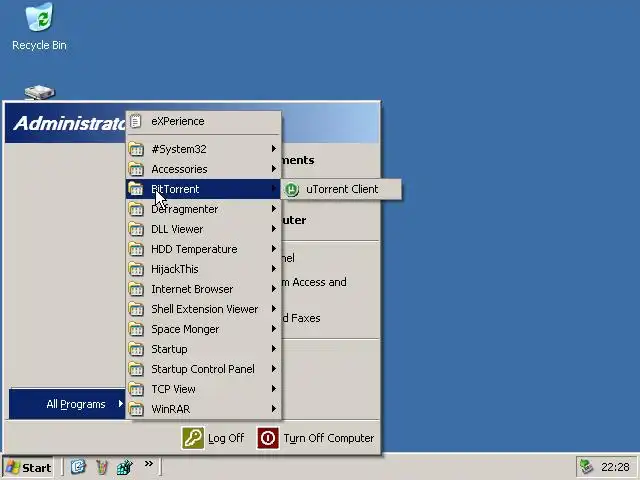Click the system tray icon beside the clock

coord(587,467)
